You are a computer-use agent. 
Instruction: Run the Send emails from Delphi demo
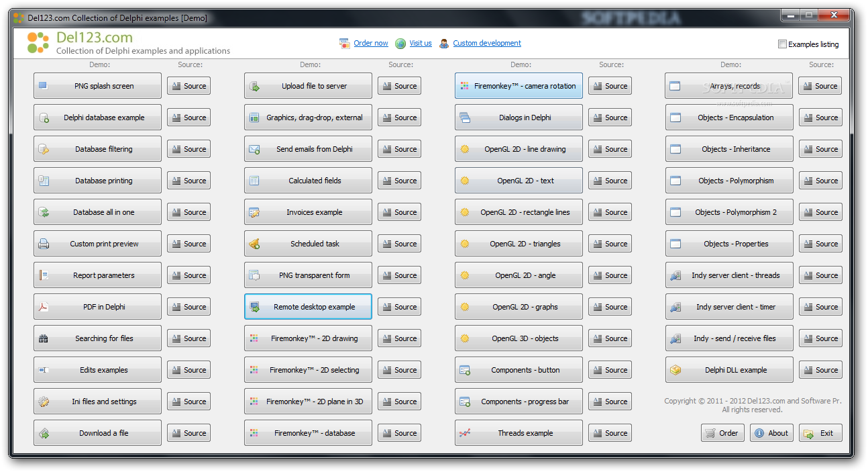pos(308,149)
